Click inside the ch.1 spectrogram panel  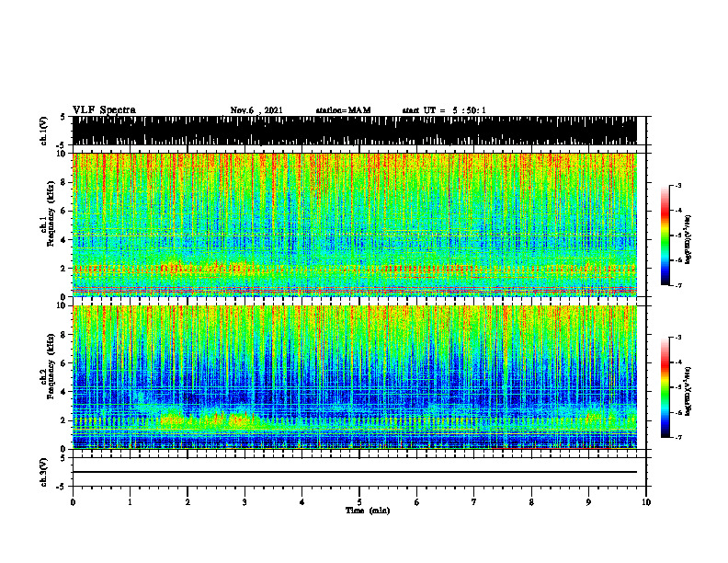pyautogui.click(x=354, y=224)
